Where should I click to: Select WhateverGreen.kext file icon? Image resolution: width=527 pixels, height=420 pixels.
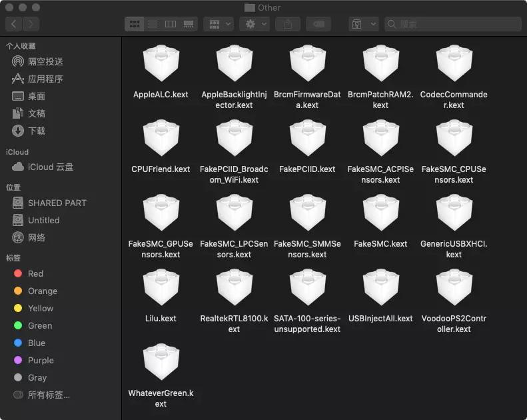(161, 361)
